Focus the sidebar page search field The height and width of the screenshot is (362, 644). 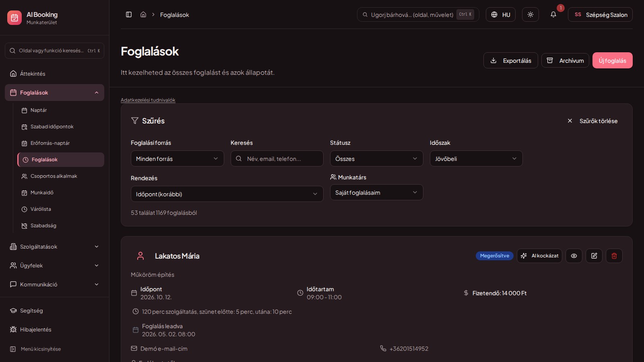pyautogui.click(x=54, y=51)
